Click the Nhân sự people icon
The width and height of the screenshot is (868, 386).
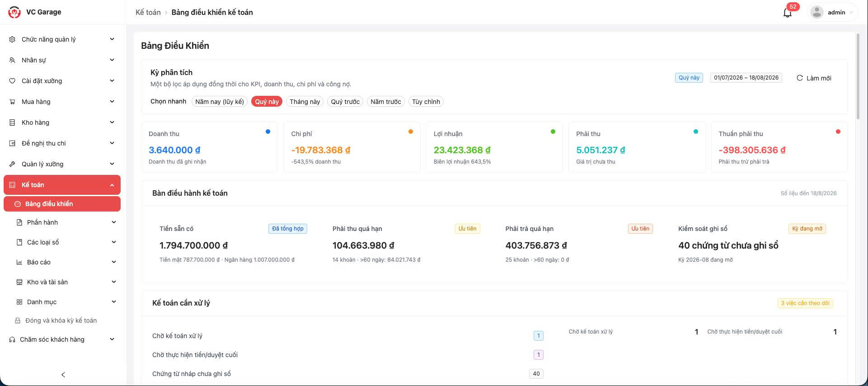tap(12, 60)
